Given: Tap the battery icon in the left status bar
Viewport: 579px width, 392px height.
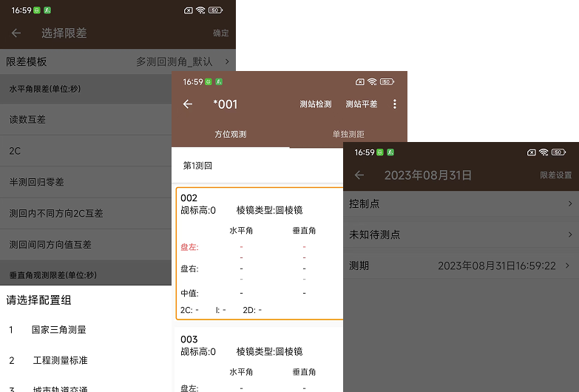Looking at the screenshot, I should (x=215, y=10).
